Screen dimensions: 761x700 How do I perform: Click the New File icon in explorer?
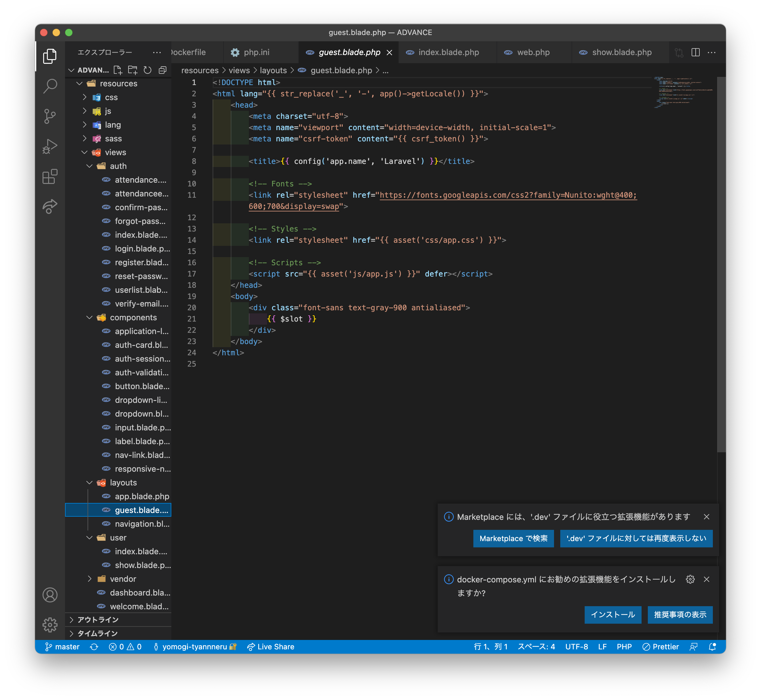[x=118, y=70]
